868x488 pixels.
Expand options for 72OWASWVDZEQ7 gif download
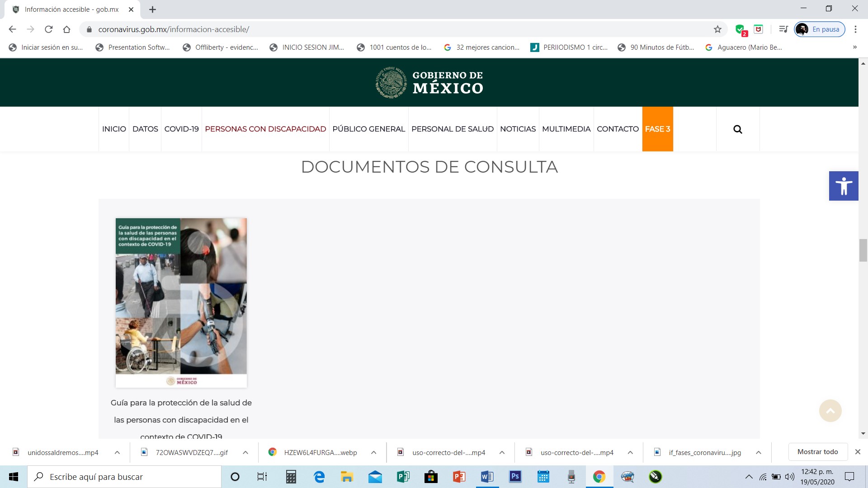click(245, 452)
